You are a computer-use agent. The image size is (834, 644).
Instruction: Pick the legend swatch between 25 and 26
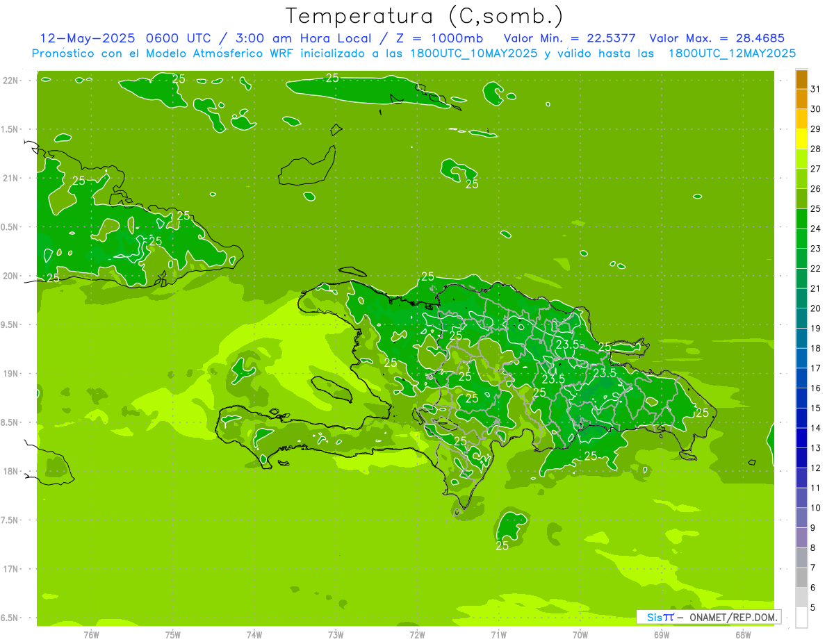coord(801,199)
